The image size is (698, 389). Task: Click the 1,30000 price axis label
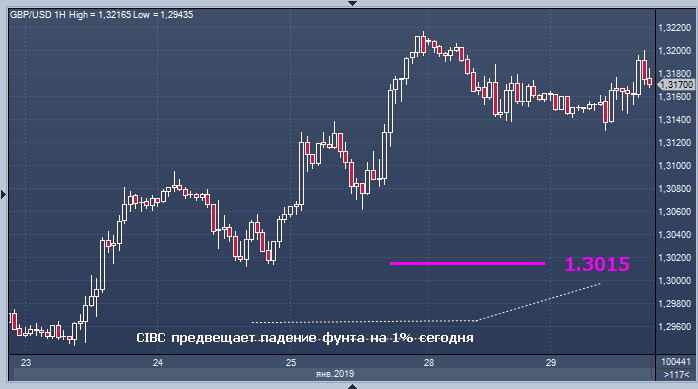674,281
